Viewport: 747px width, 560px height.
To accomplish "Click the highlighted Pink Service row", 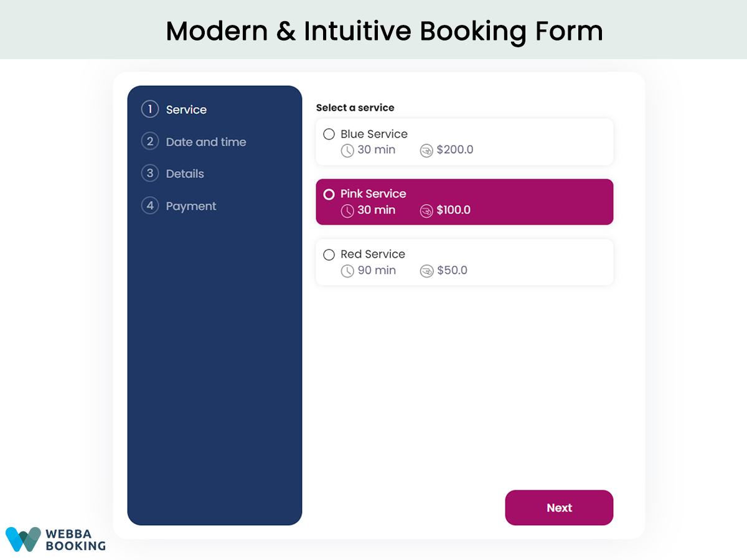I will 464,202.
